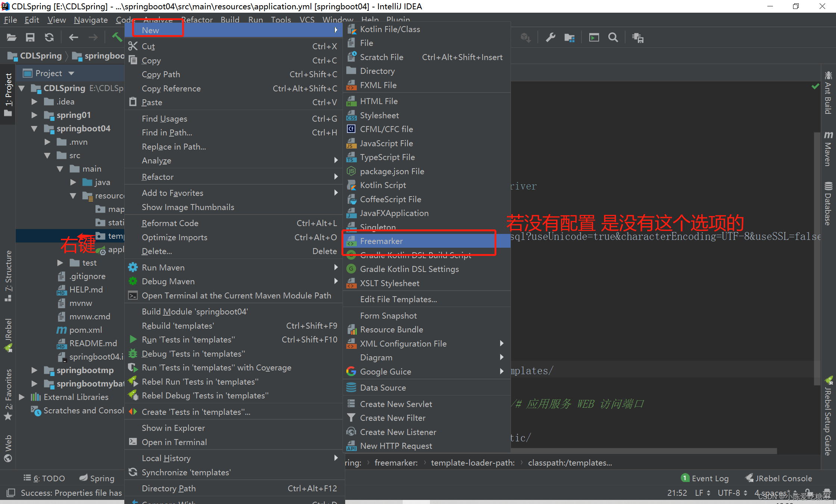The image size is (836, 504).
Task: Click Copy Path in the context menu
Action: pyautogui.click(x=234, y=74)
